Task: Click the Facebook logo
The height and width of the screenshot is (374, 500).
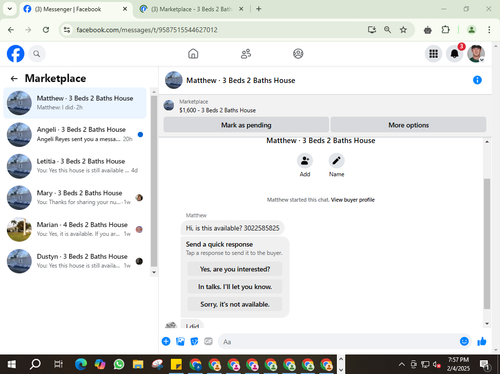Action: coord(15,54)
